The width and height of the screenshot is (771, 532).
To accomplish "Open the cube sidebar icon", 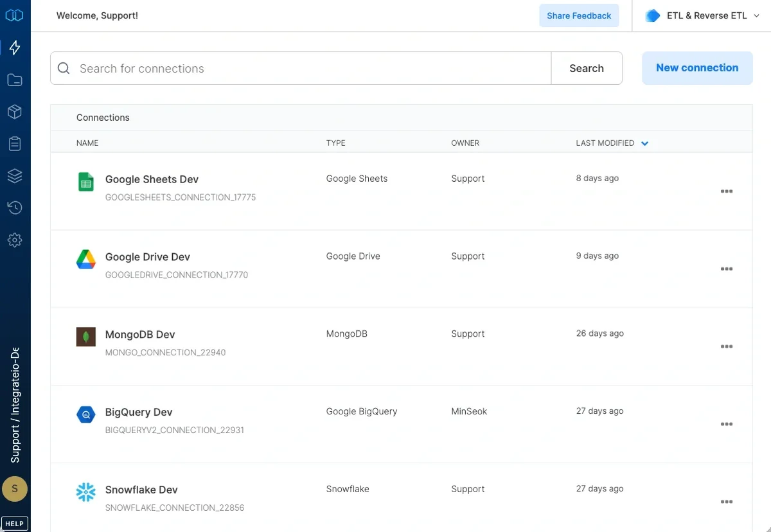I will click(15, 112).
